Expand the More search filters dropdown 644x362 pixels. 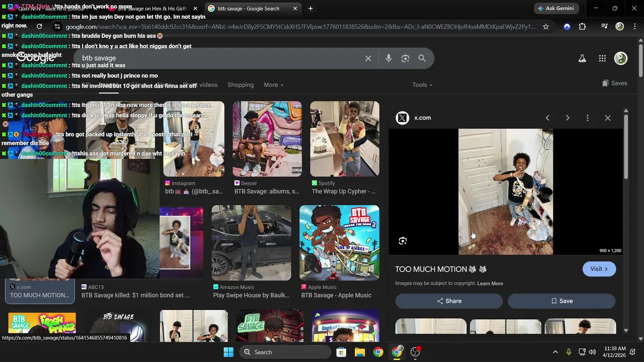coord(274,85)
